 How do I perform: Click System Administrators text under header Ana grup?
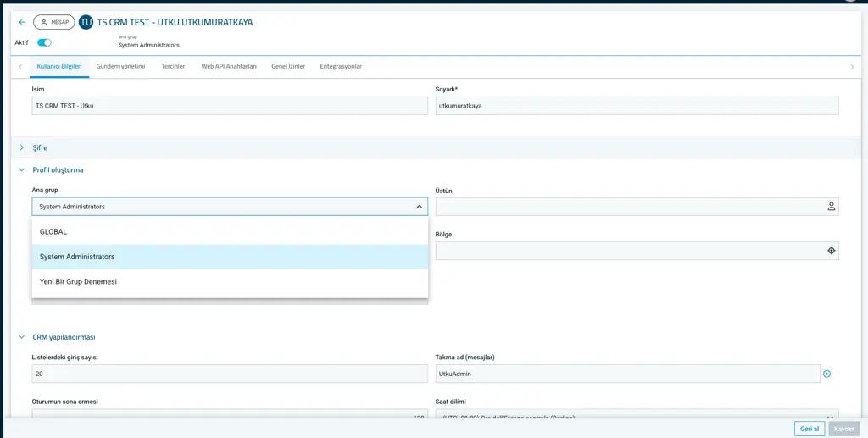tap(148, 46)
